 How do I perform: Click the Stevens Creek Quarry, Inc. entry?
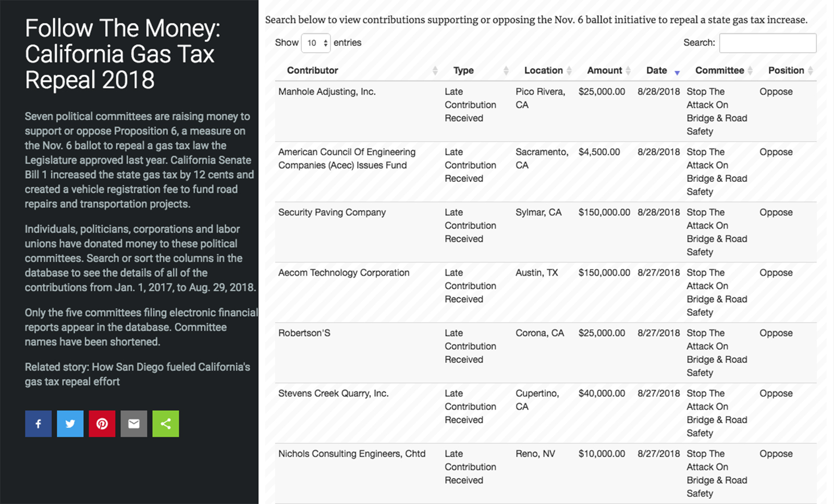point(333,394)
